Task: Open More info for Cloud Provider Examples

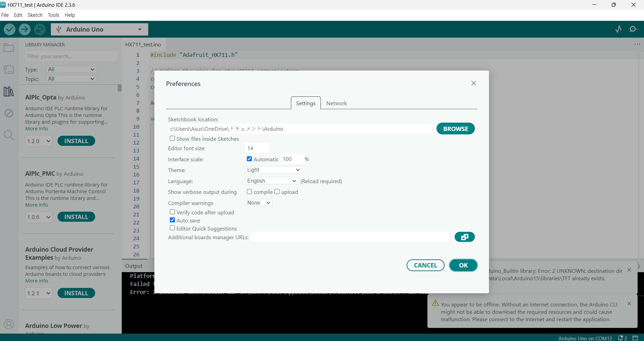Action: [37, 281]
